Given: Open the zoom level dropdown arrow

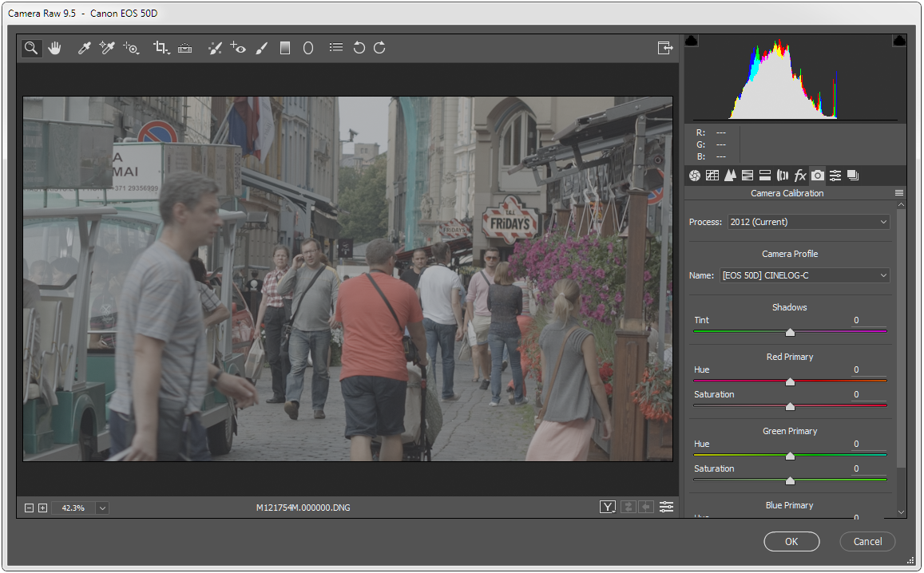Looking at the screenshot, I should (x=102, y=508).
